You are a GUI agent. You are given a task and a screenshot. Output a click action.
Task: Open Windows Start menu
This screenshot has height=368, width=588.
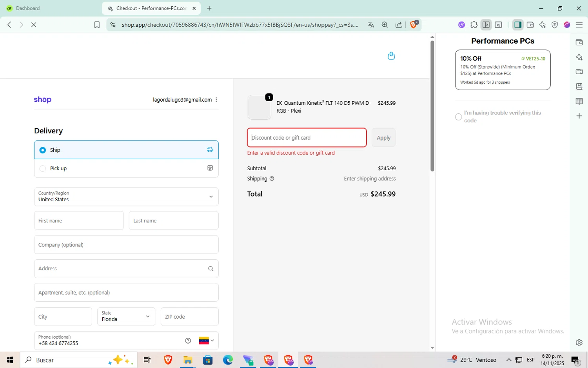click(10, 360)
